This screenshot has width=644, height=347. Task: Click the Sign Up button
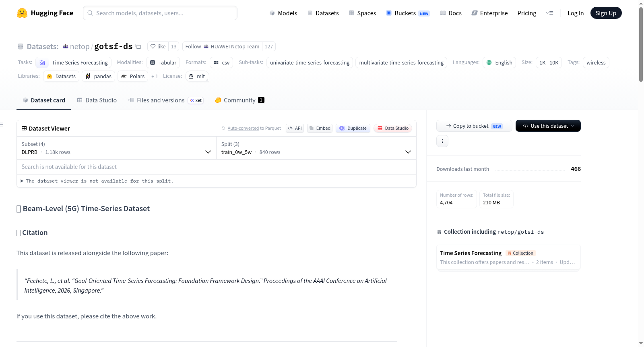click(606, 13)
